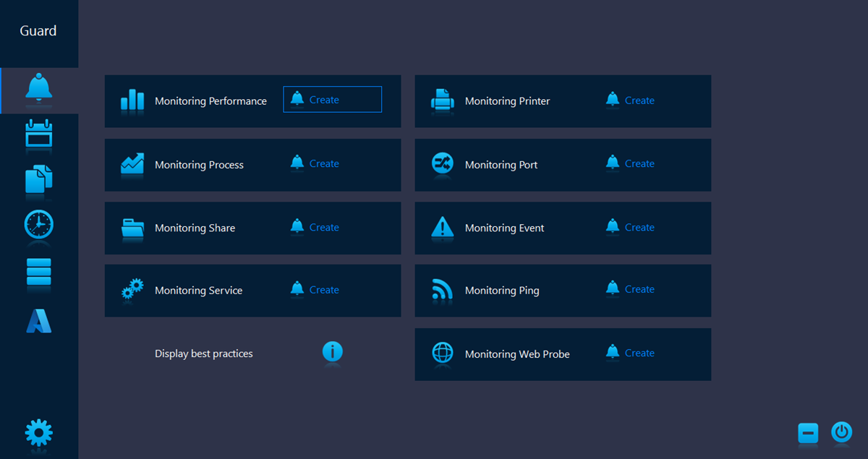
Task: Click the Monitoring Printer icon
Action: [x=442, y=100]
